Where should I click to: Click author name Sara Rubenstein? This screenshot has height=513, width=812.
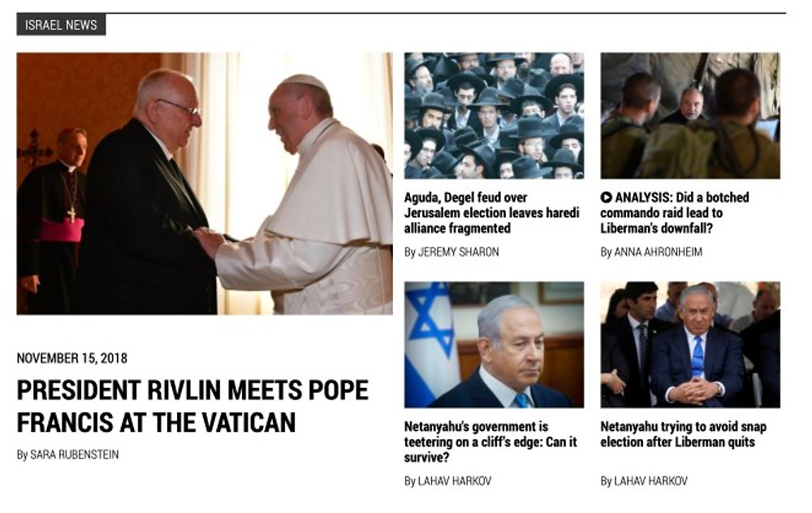tap(75, 455)
